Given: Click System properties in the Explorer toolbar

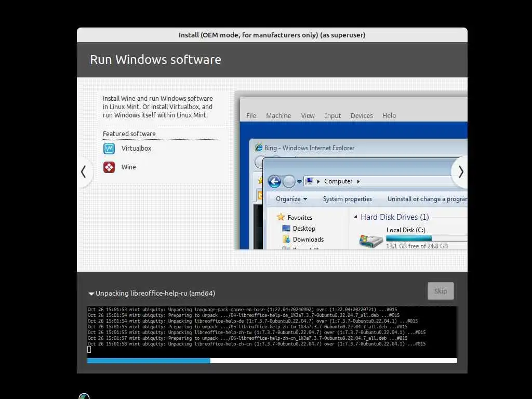Looking at the screenshot, I should click(347, 199).
